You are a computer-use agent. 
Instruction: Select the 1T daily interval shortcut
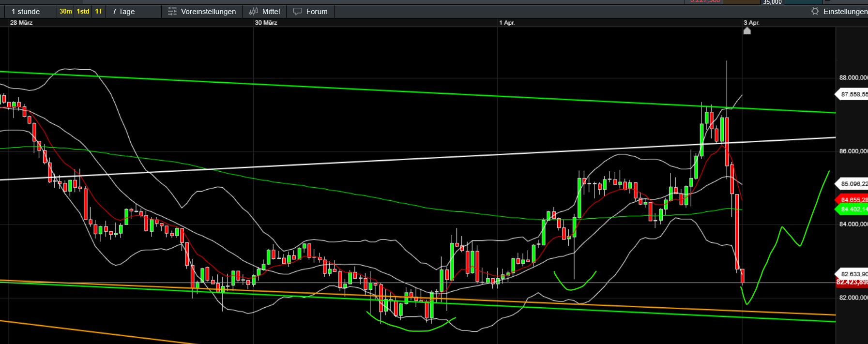click(99, 11)
